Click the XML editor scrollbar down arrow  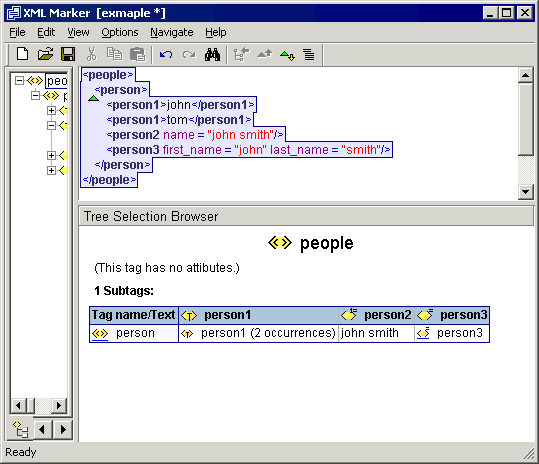tap(526, 192)
